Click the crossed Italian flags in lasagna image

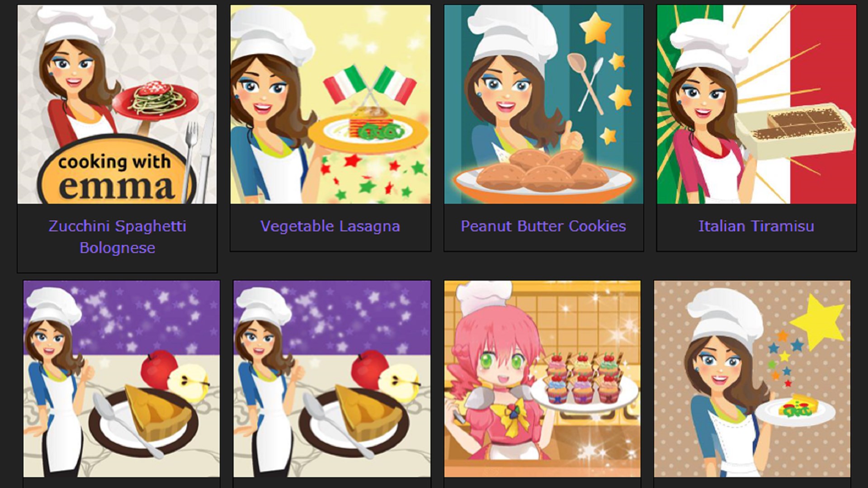click(370, 86)
